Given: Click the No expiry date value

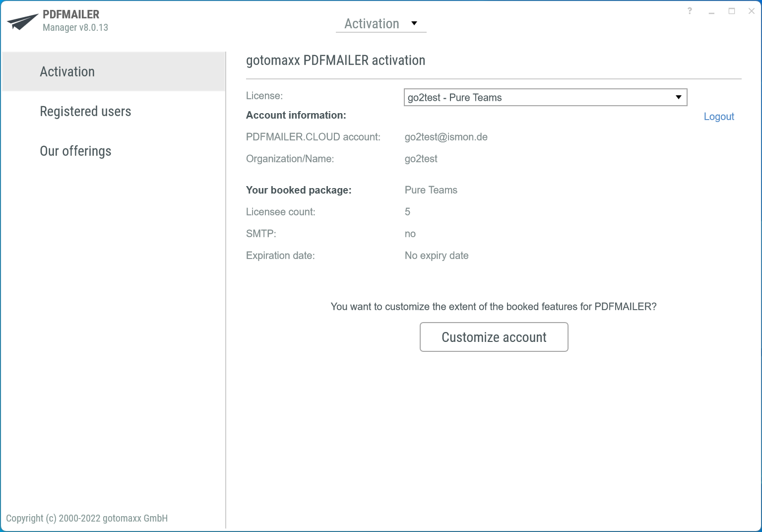Looking at the screenshot, I should pyautogui.click(x=436, y=256).
